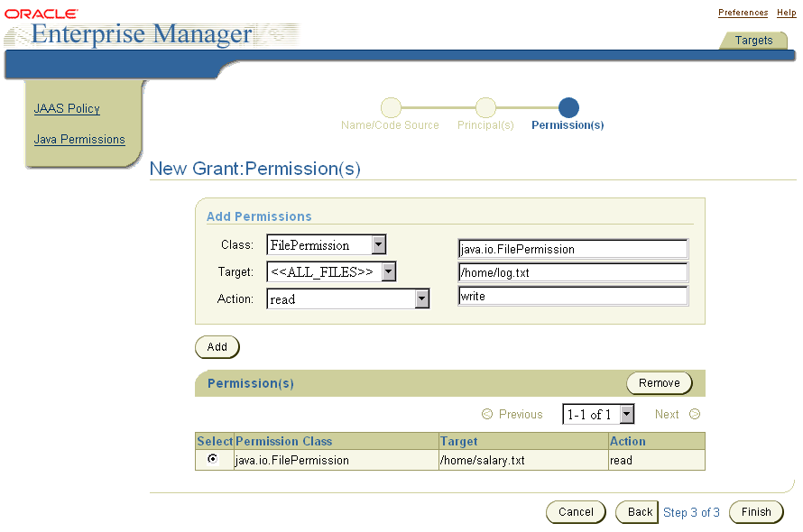The width and height of the screenshot is (803, 532).
Task: Click the write action text field
Action: coord(573,296)
